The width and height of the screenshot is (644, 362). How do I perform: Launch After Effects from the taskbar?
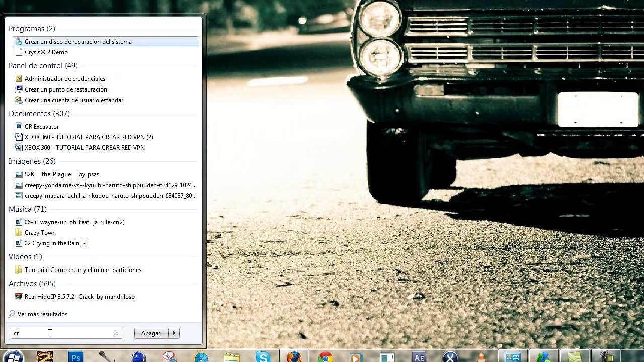(419, 357)
